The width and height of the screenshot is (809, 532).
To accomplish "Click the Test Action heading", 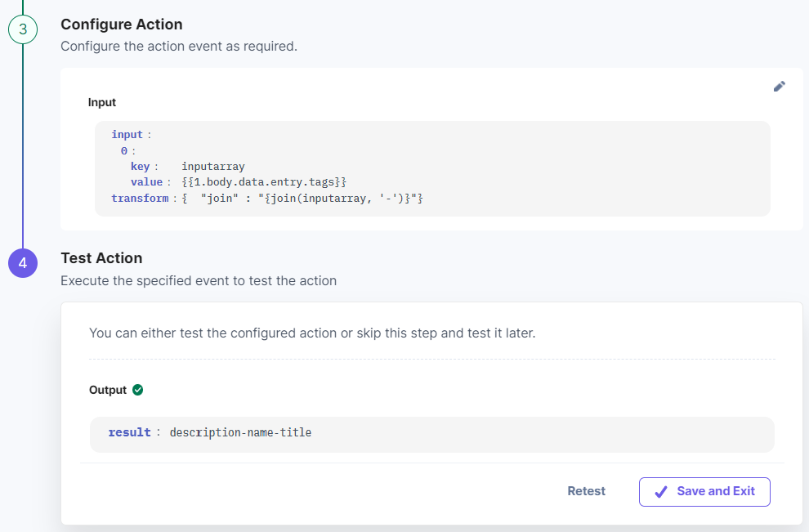I will [x=101, y=258].
